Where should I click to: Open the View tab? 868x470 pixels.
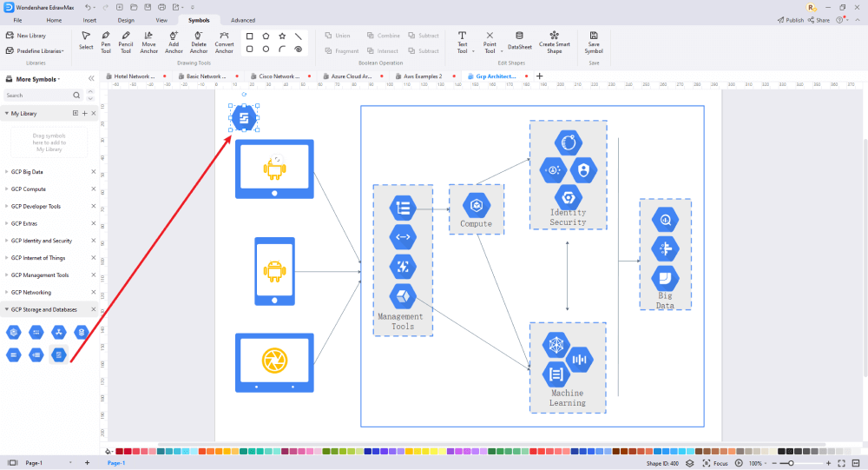coord(161,20)
